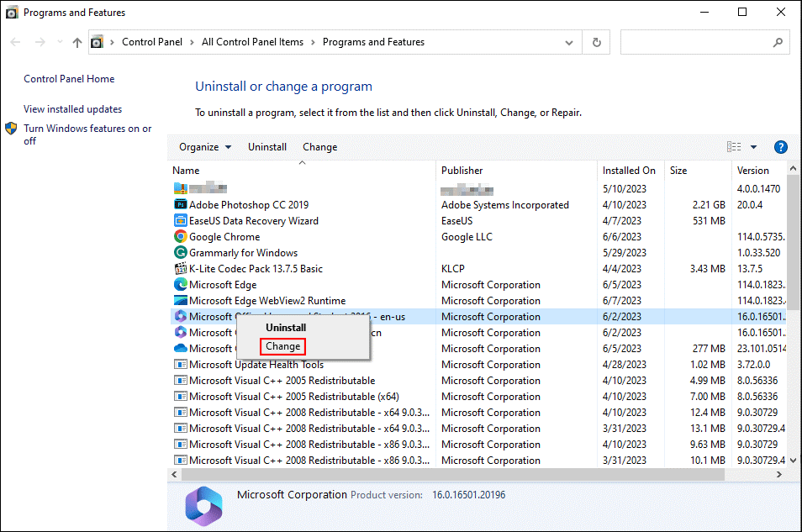Image resolution: width=802 pixels, height=532 pixels.
Task: Click Control Panel in the breadcrumb path
Action: pyautogui.click(x=152, y=42)
